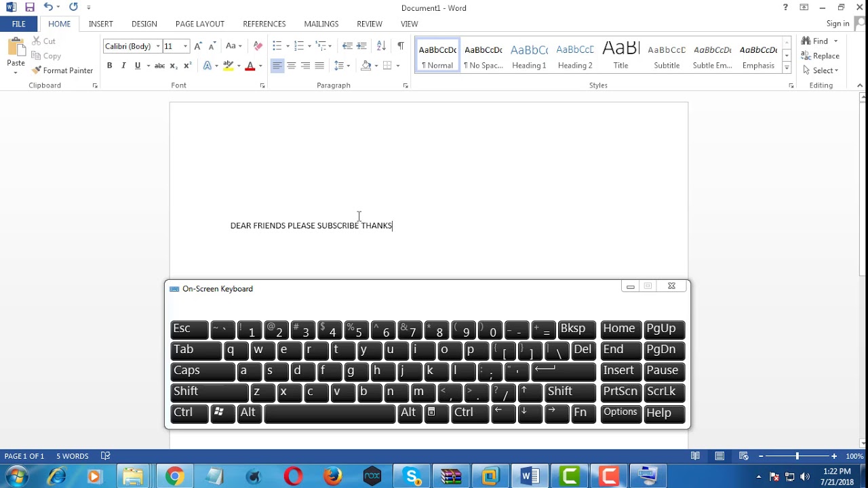
Task: Click the Superscript icon
Action: 188,66
